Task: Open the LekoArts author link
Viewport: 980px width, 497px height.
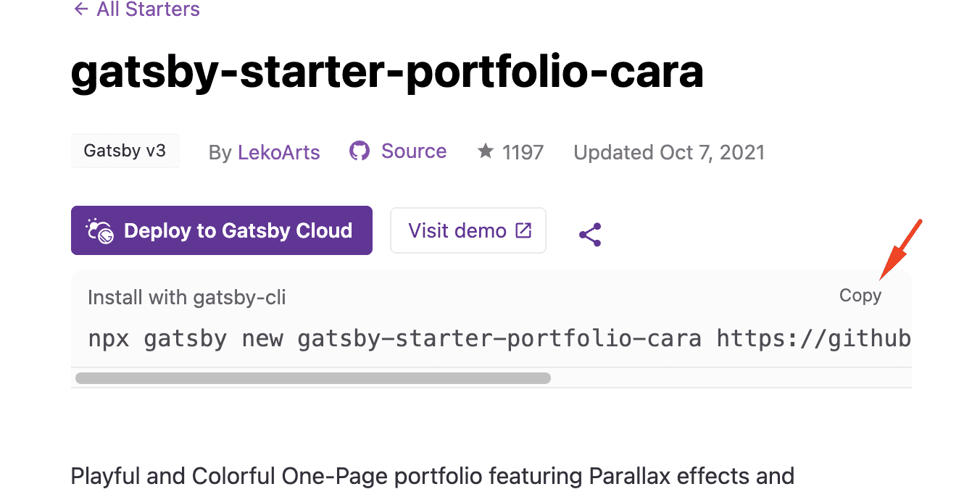Action: click(x=278, y=152)
